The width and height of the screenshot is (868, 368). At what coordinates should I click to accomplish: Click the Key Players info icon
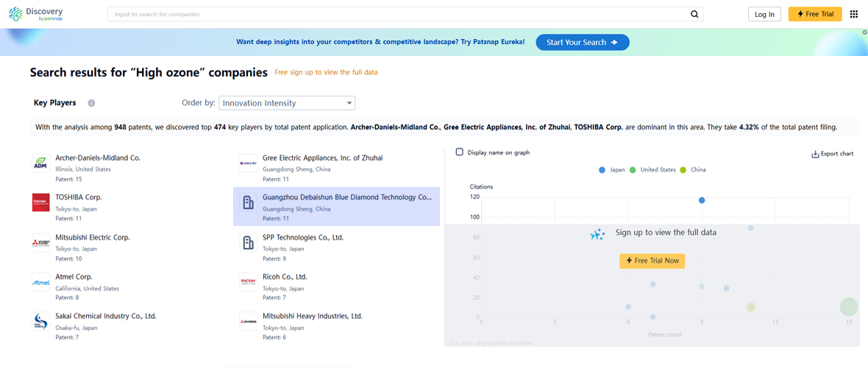click(91, 103)
